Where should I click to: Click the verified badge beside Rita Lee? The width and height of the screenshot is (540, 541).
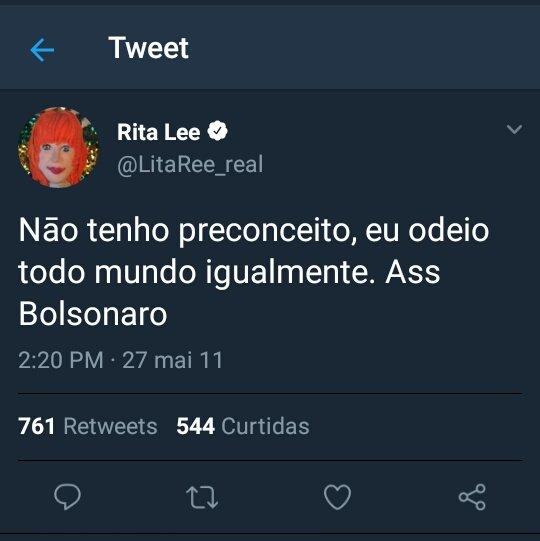click(217, 131)
